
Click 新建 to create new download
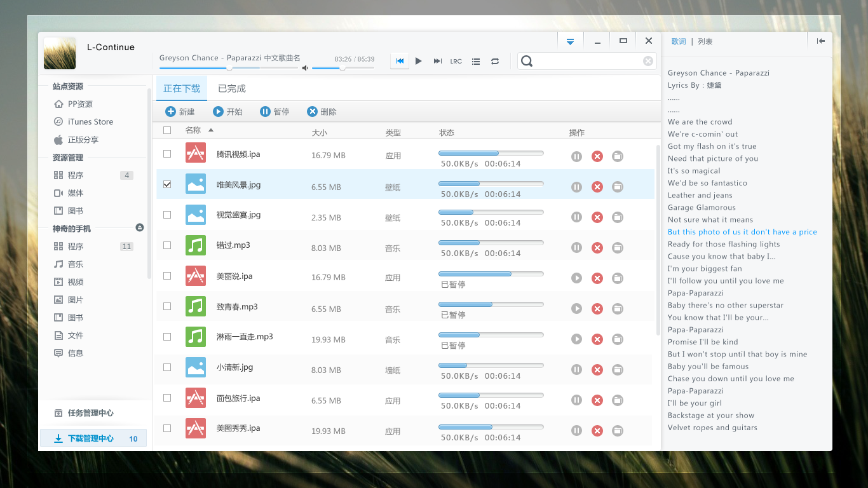(x=180, y=112)
